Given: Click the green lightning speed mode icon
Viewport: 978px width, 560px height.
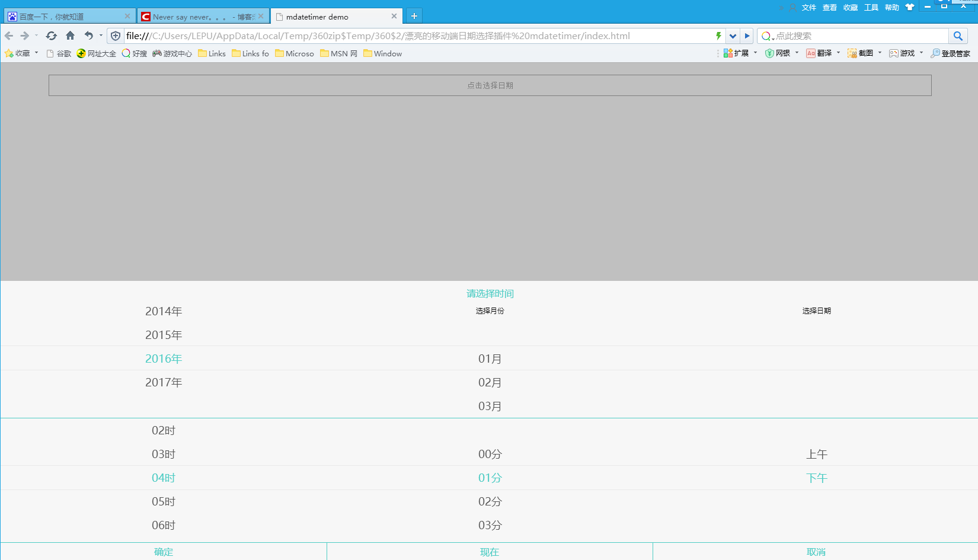Looking at the screenshot, I should [x=718, y=36].
